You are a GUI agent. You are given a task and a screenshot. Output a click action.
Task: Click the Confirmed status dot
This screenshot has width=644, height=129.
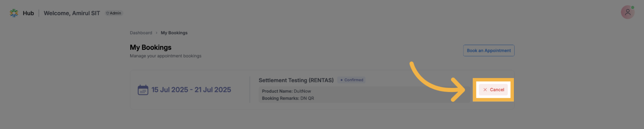[x=341, y=80]
